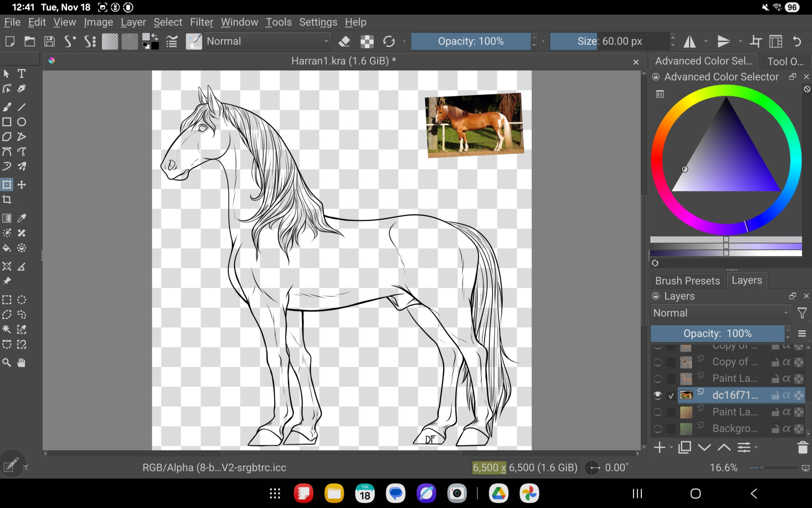Click the layer Opacity 100% slider
812x508 pixels.
tap(717, 334)
